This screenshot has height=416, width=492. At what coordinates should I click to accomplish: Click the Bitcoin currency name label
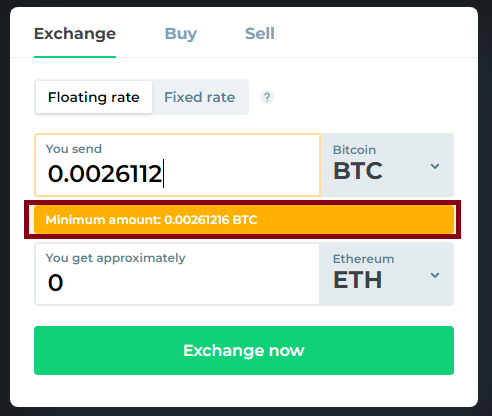click(354, 150)
